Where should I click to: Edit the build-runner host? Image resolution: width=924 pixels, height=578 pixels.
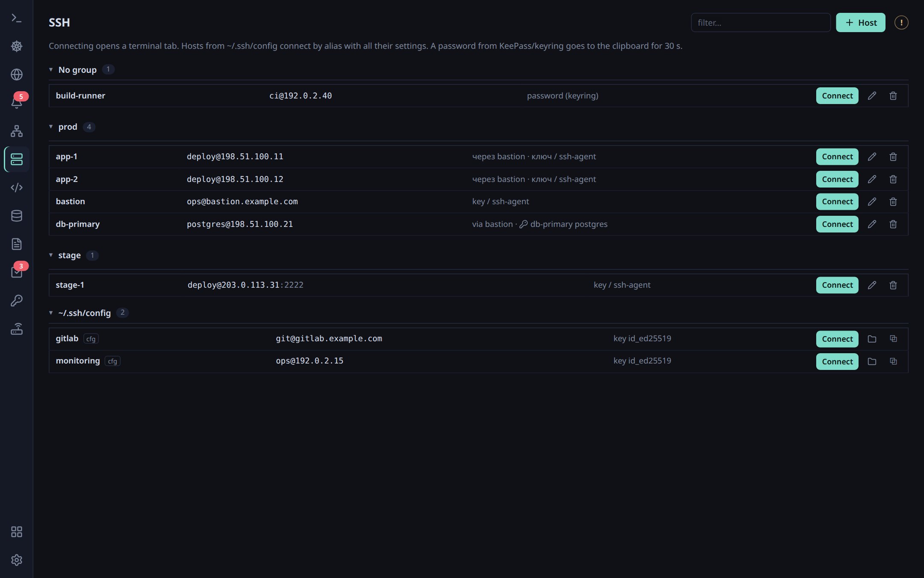[872, 96]
